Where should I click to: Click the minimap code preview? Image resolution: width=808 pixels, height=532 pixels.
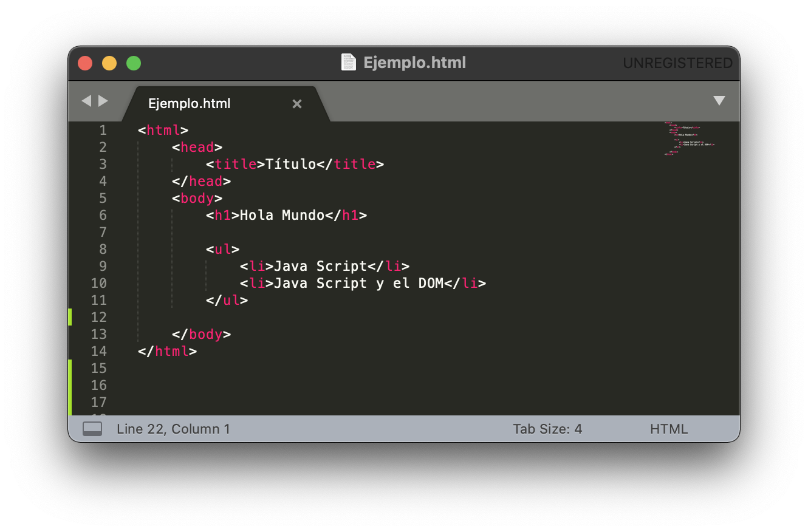pyautogui.click(x=689, y=138)
